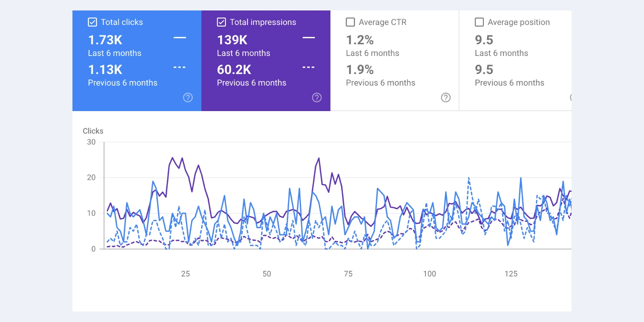Click Last 6 months under Average CTR

373,53
